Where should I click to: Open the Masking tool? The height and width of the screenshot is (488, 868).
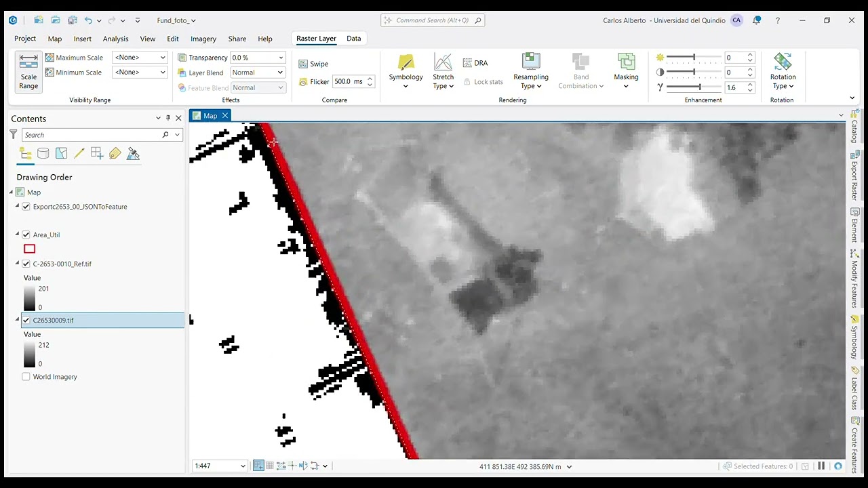pyautogui.click(x=626, y=71)
